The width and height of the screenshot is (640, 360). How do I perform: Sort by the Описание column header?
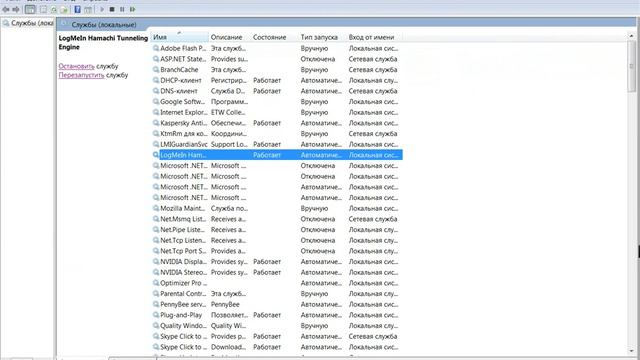coord(230,37)
